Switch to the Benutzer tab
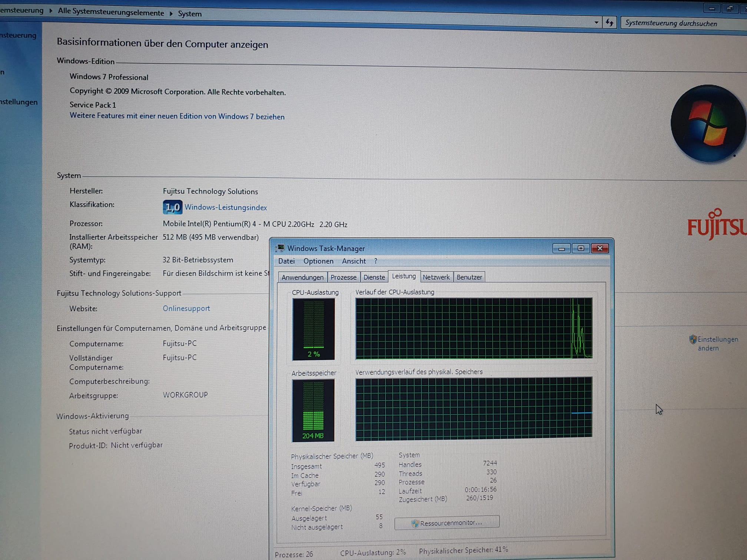Screen dimensions: 747x560 (x=469, y=277)
